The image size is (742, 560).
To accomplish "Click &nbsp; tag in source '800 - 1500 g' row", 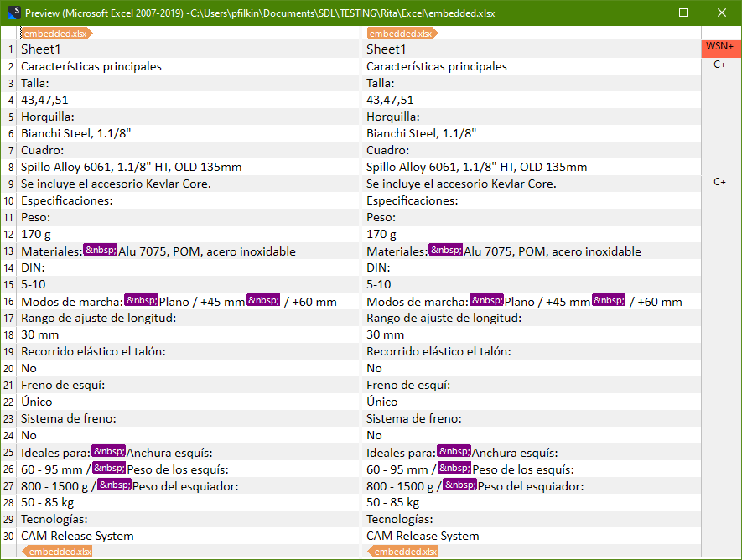I will click(x=114, y=485).
